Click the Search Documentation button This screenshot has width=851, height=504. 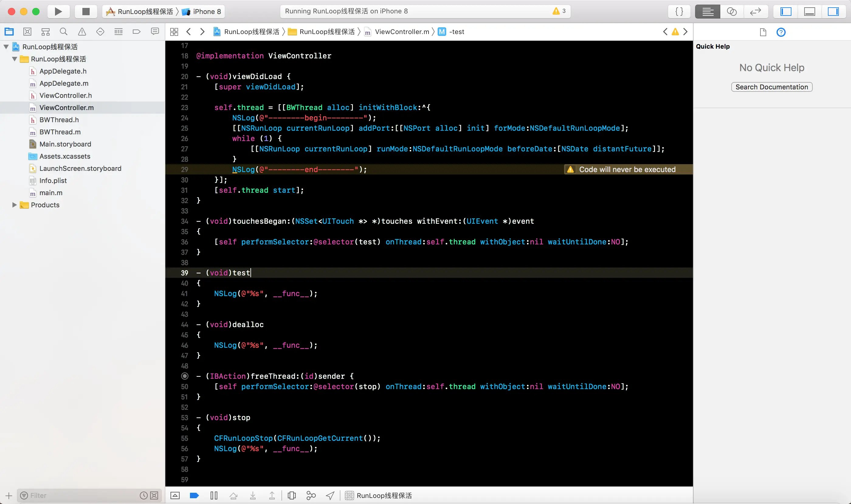click(x=772, y=87)
